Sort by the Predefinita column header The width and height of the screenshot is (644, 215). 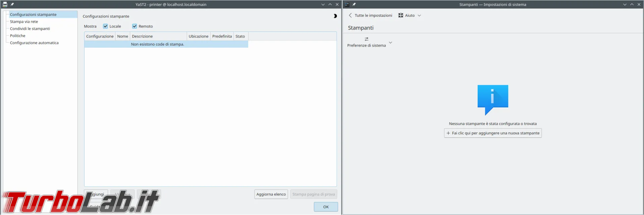point(222,36)
